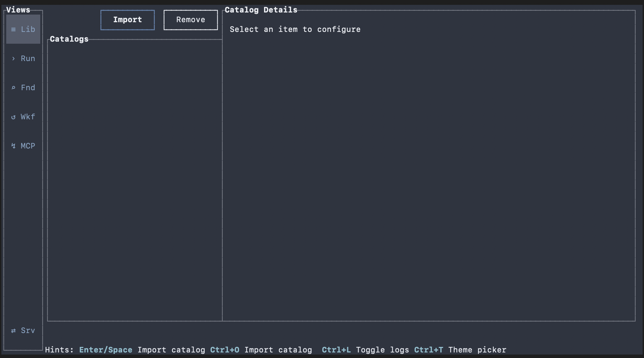Click the hamburger glyph next to Lib

(x=13, y=29)
